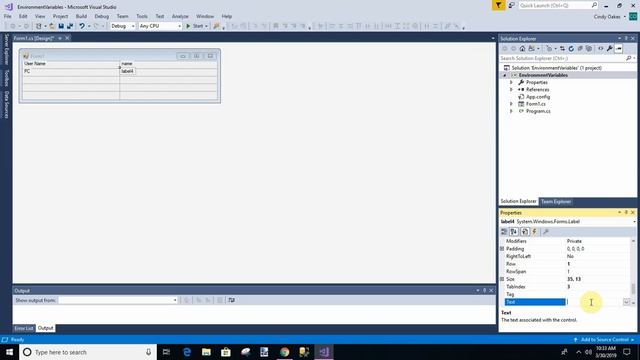
Task: Open the File menu
Action: click(x=8, y=16)
